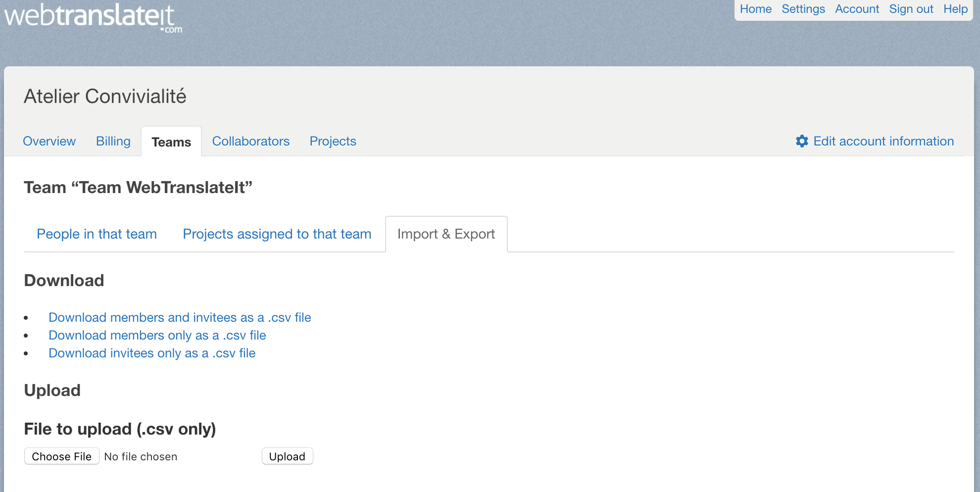The width and height of the screenshot is (980, 492).
Task: Select the Import & Export tab
Action: (x=446, y=234)
